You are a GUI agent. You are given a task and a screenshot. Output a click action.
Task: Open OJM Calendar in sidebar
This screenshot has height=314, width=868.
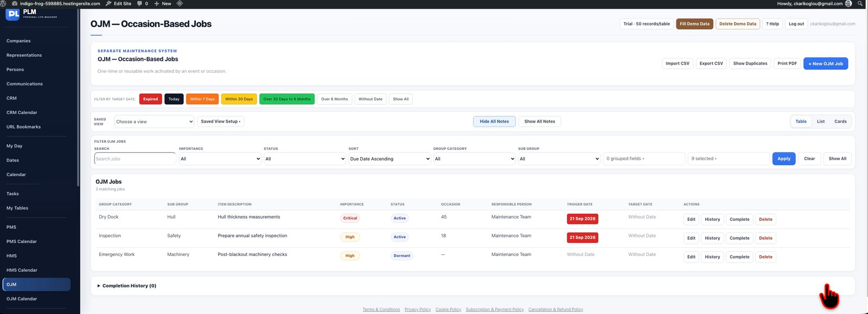tap(22, 299)
